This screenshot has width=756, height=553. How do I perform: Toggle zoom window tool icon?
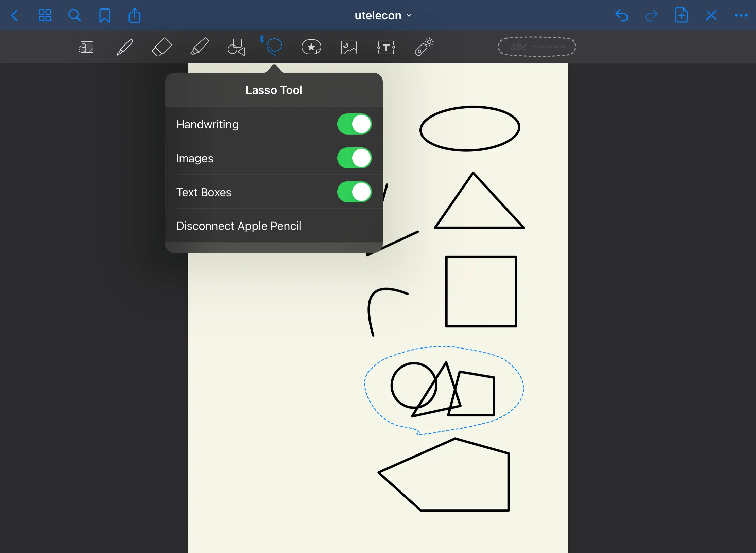(x=86, y=47)
